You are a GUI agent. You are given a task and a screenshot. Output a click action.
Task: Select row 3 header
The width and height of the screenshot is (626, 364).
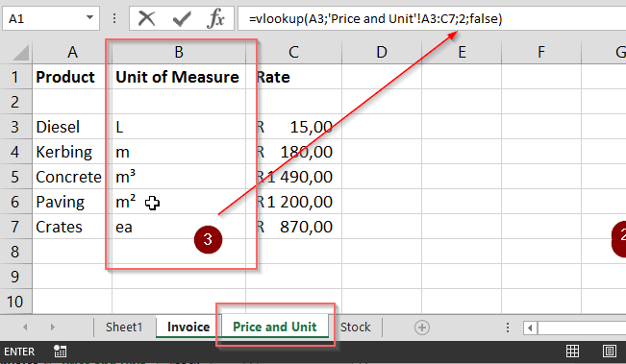coord(16,127)
